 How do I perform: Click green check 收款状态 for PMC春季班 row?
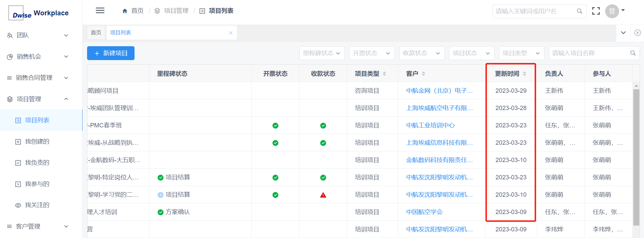(323, 126)
